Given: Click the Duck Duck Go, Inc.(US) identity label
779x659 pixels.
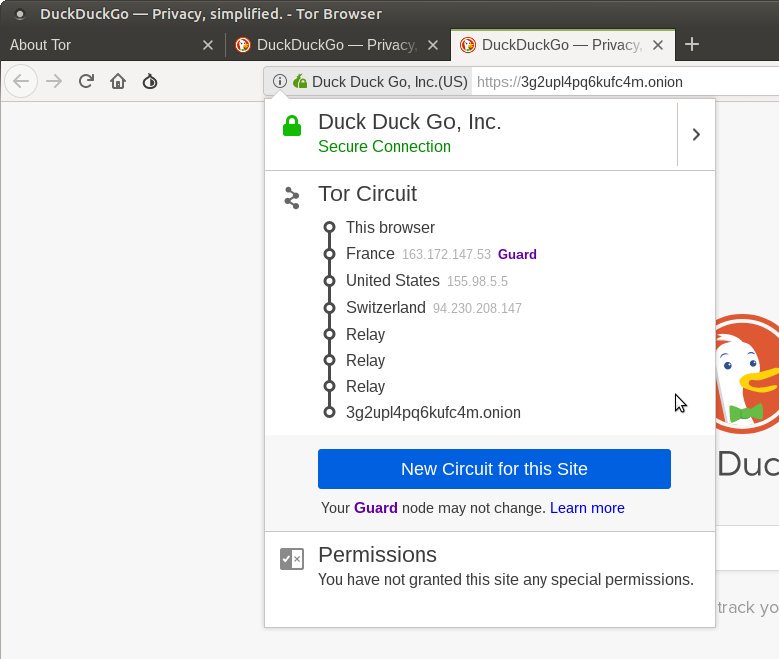Looking at the screenshot, I should pyautogui.click(x=390, y=82).
